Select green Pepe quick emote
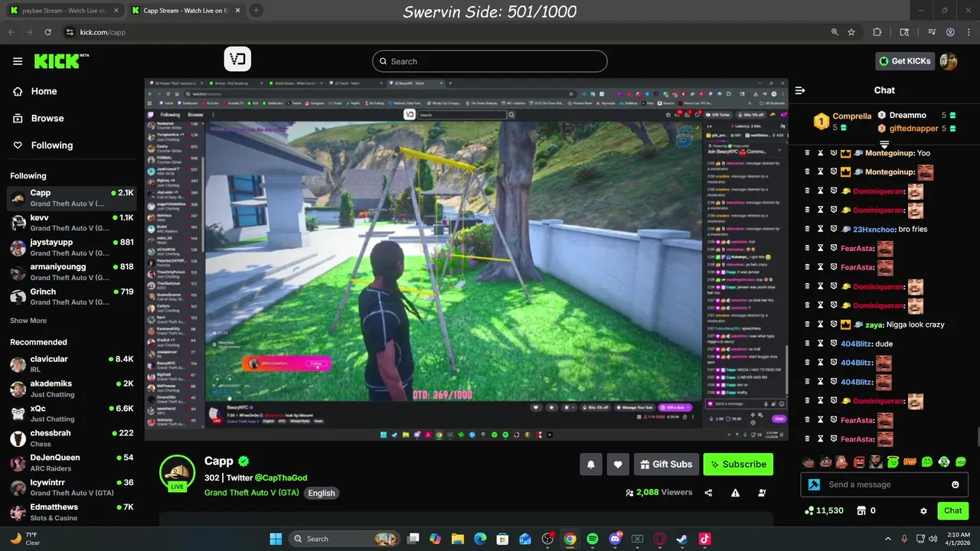The height and width of the screenshot is (551, 980). [927, 462]
